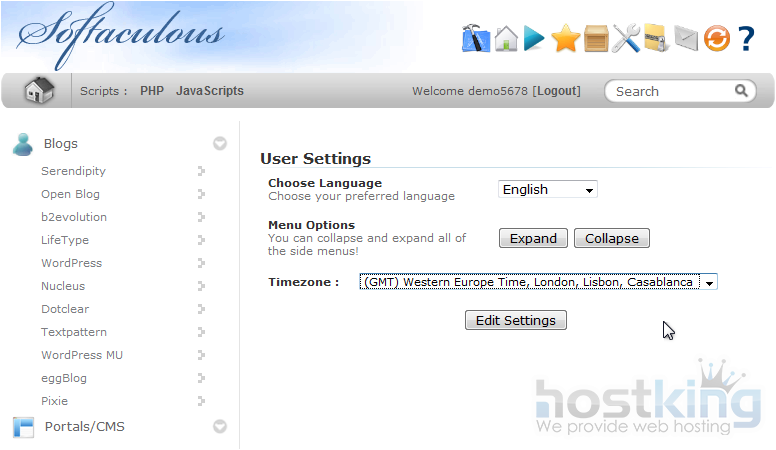Select the PHP scripts menu item
The width and height of the screenshot is (776, 450).
[x=152, y=91]
